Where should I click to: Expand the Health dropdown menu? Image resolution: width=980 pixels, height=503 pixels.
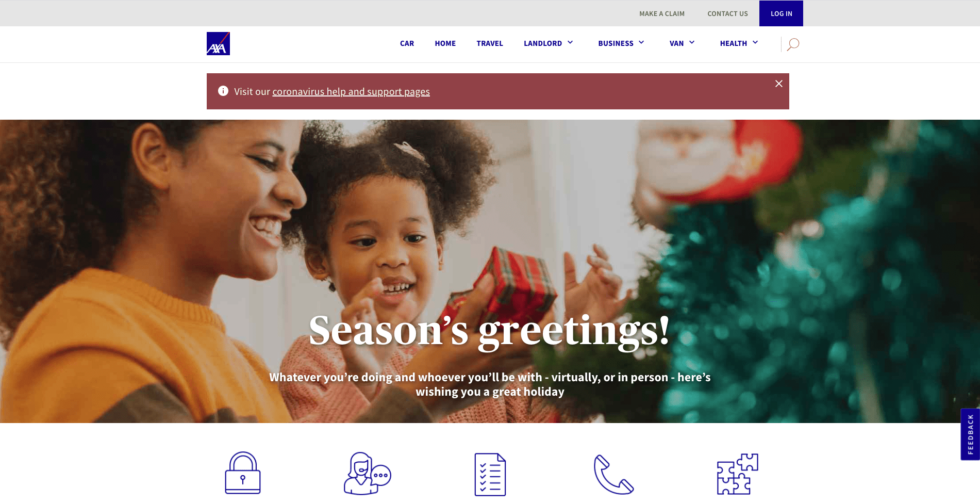point(739,43)
